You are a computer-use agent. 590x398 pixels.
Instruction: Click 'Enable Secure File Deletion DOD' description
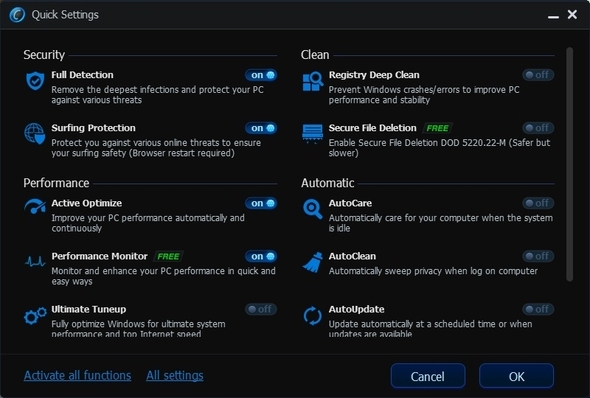click(439, 148)
